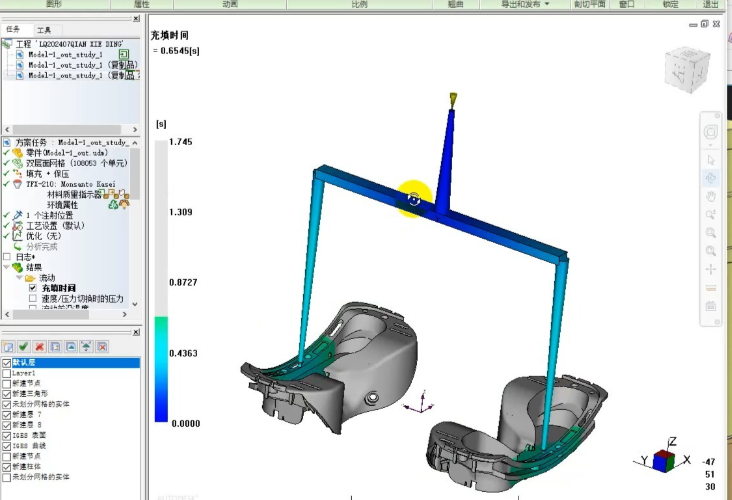Click the new layer icon in layers toolbar
Viewport: 732px width, 500px height.
9,346
